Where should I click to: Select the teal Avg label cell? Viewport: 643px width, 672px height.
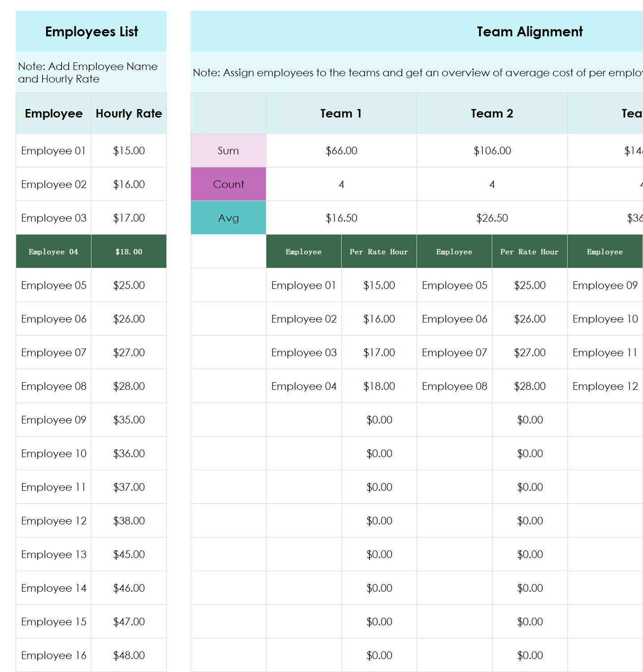[228, 218]
